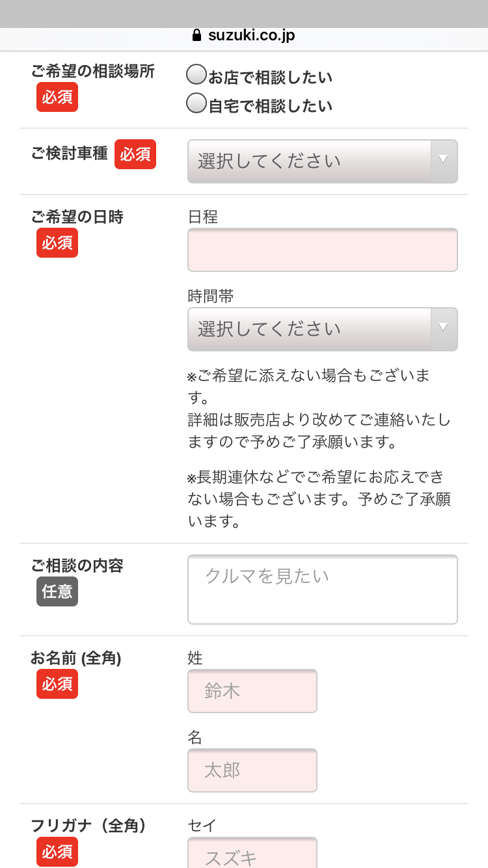Click the arrow on the 時間帯 select box
The image size is (488, 868).
point(444,328)
